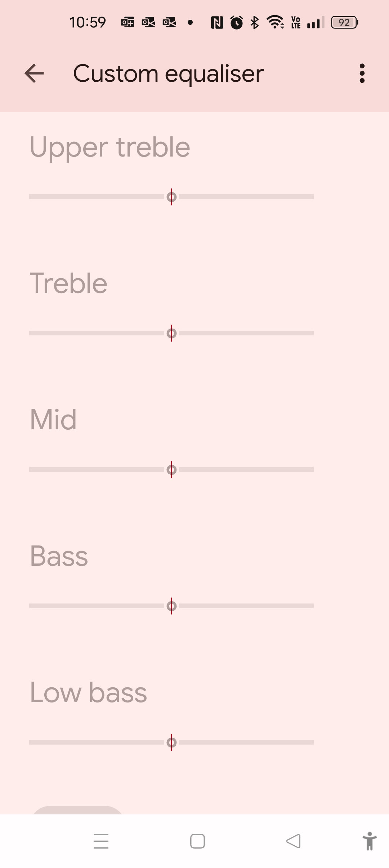
Task: Click the Mid slider thumb
Action: pyautogui.click(x=171, y=470)
